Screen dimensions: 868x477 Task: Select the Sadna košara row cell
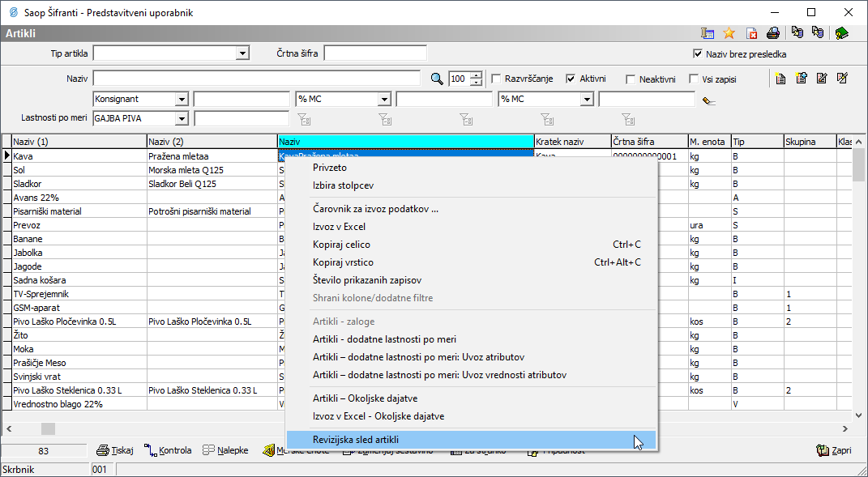(79, 280)
